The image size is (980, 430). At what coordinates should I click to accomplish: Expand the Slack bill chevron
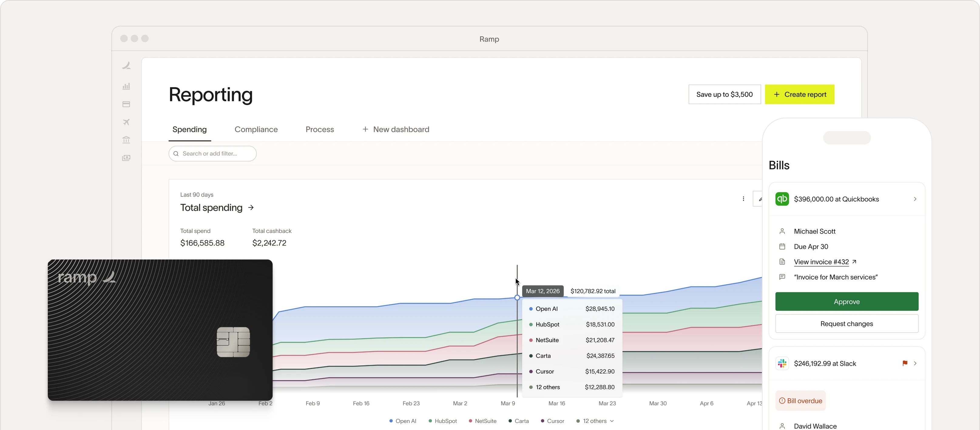click(x=915, y=364)
